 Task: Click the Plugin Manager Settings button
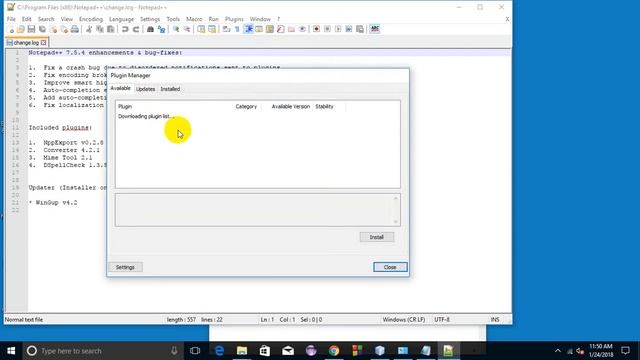coord(125,267)
